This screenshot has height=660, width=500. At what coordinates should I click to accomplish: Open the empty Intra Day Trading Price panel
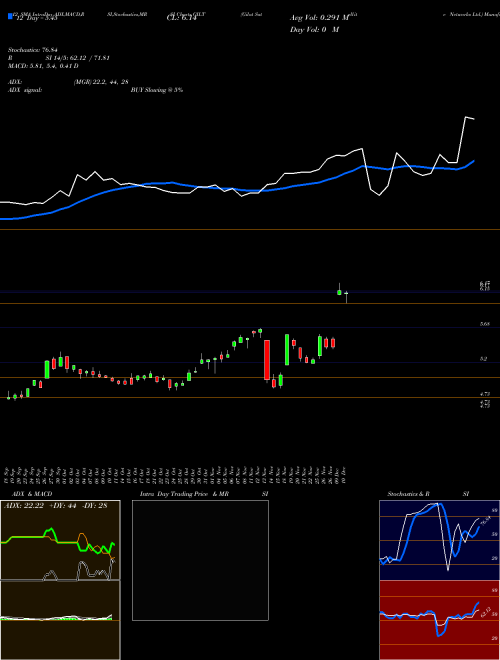(x=200, y=560)
